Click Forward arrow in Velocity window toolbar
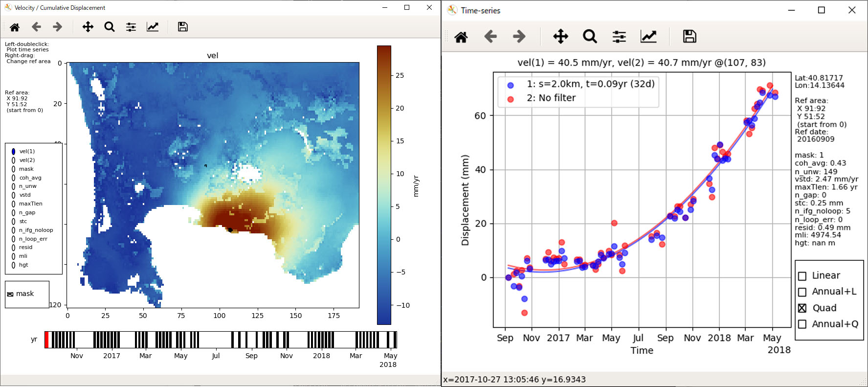868x387 pixels. click(58, 27)
